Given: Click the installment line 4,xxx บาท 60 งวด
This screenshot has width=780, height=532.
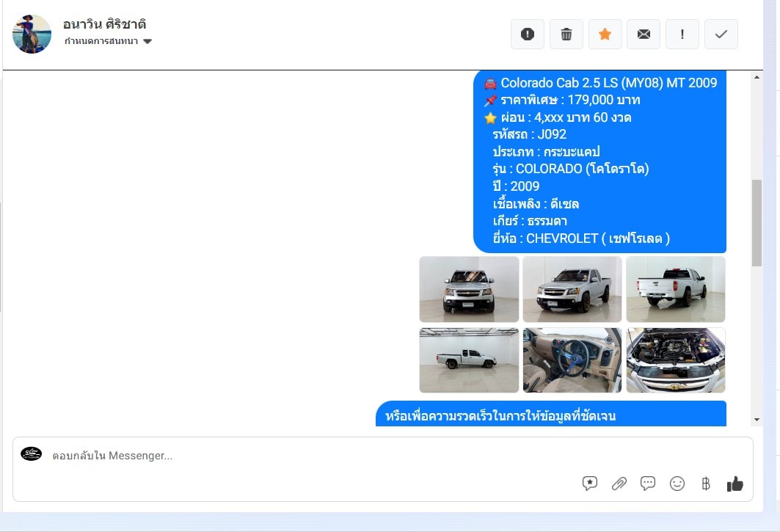Looking at the screenshot, I should (558, 117).
